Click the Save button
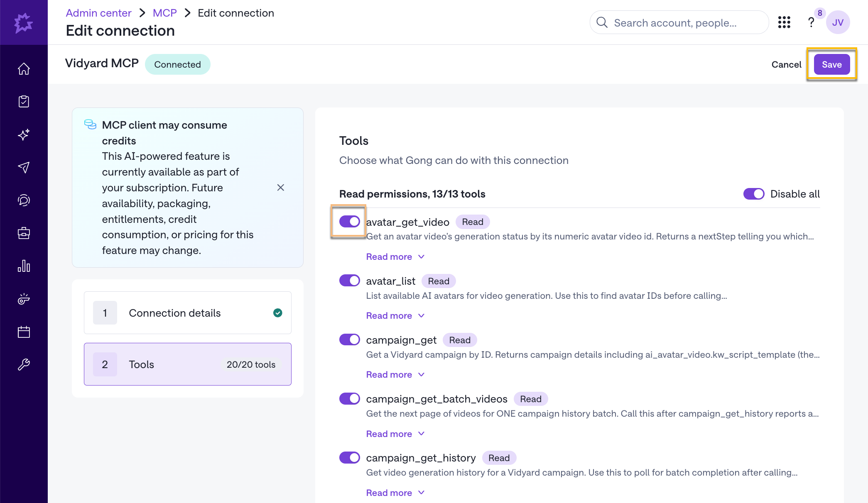The height and width of the screenshot is (503, 868). pos(831,64)
